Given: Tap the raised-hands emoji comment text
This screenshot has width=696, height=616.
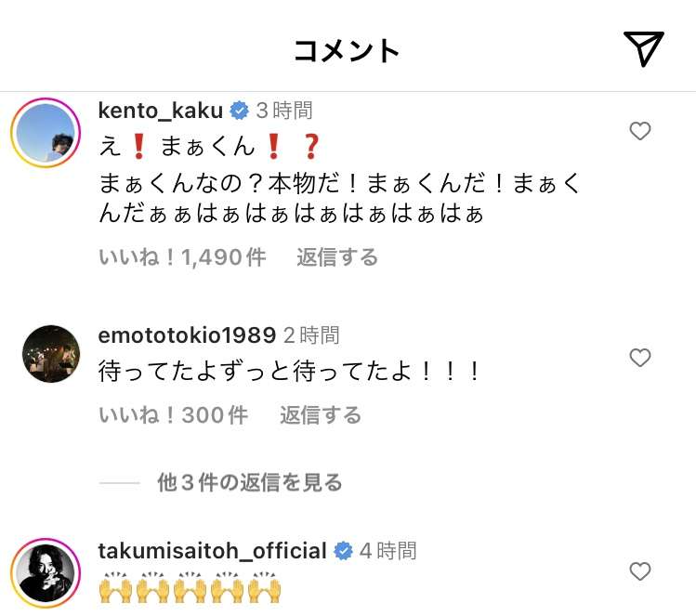Looking at the screenshot, I should (190, 589).
